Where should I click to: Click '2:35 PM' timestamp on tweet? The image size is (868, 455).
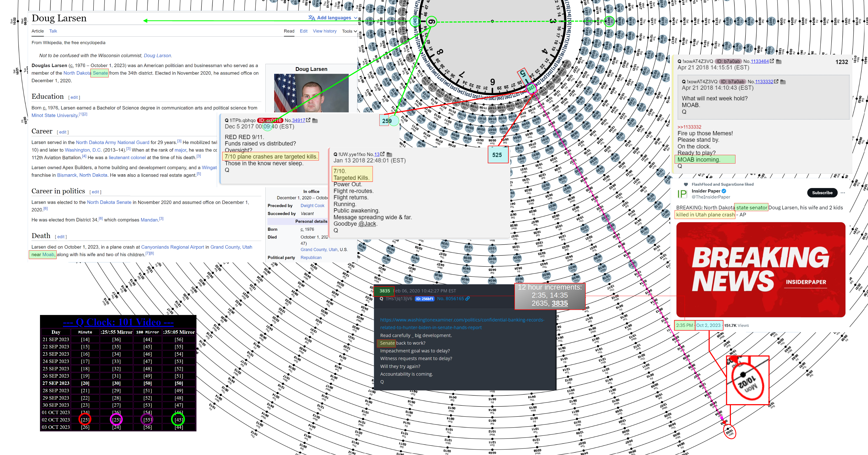point(684,325)
